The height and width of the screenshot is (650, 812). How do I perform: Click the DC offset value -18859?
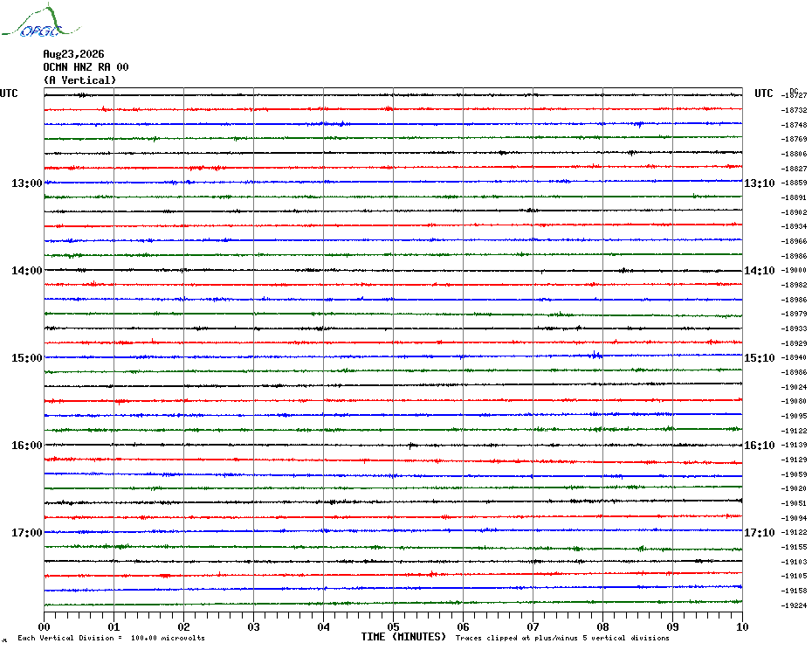[x=794, y=183]
